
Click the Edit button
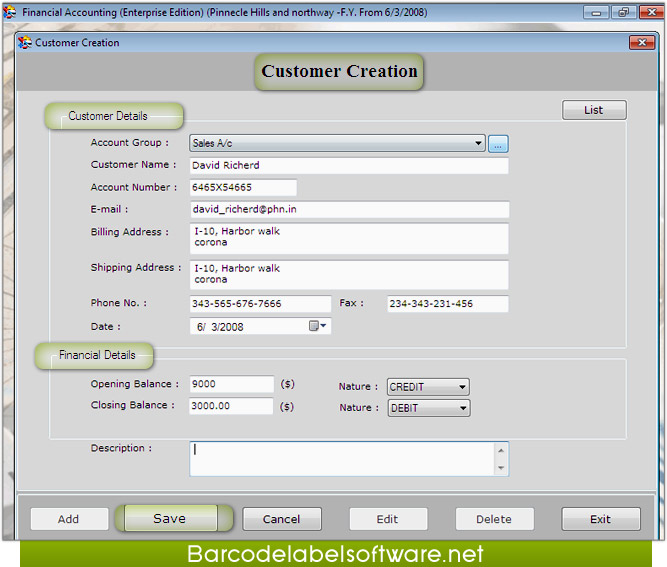click(388, 519)
